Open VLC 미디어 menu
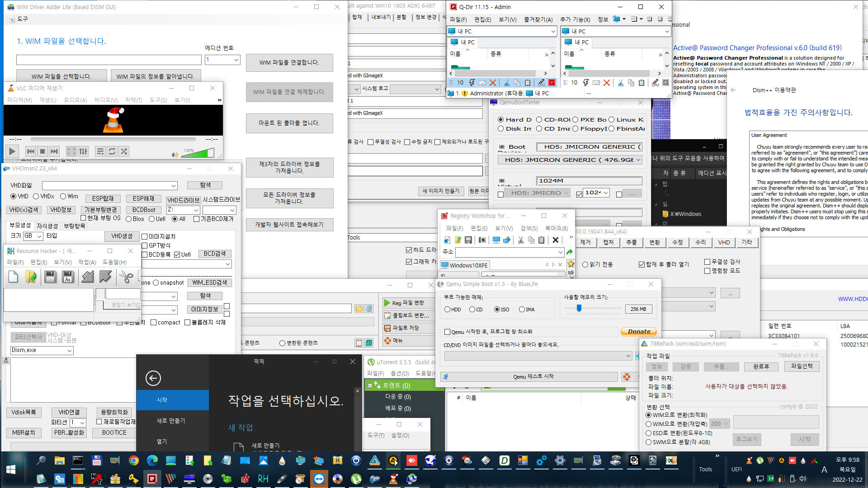Screen dimensions: 868x488 19,100
